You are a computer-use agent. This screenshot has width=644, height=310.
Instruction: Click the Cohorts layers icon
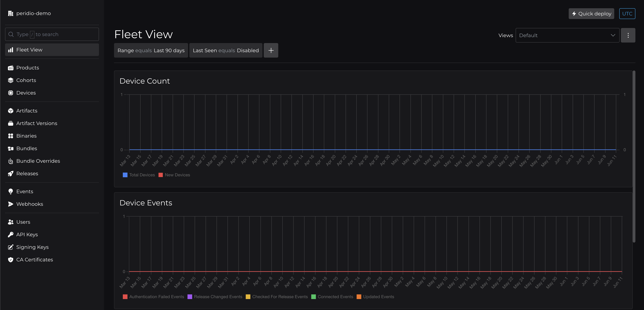click(x=11, y=80)
